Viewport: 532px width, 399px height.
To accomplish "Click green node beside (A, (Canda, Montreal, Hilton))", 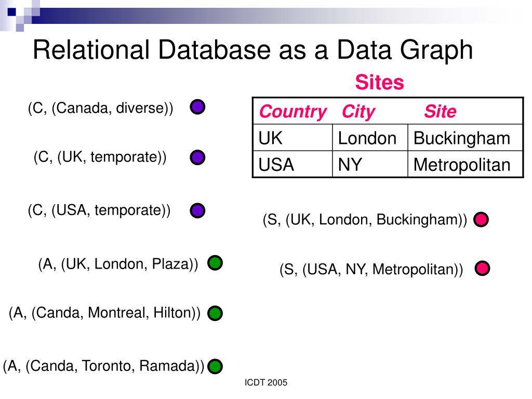I will click(215, 313).
